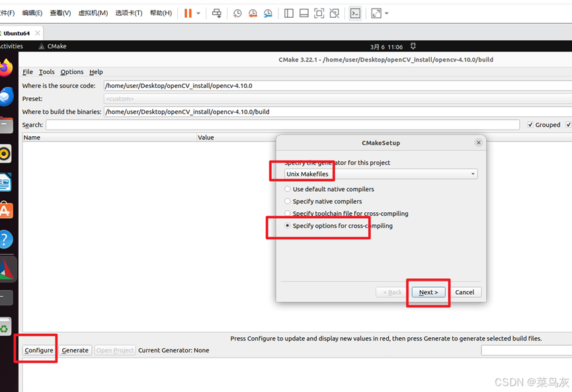The image size is (572, 392).
Task: Close the Ubuntu64 tab
Action: click(x=38, y=33)
